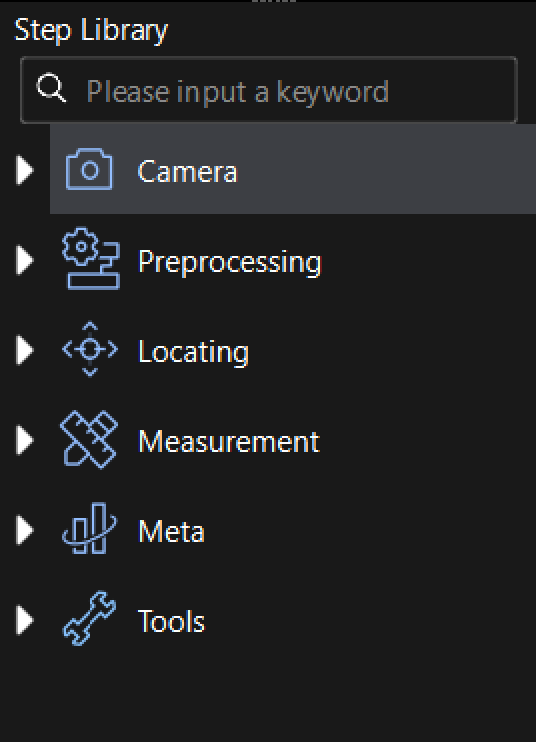Screen dimensions: 536x742
Task: Expand the Measurement category arrow
Action: [25, 440]
